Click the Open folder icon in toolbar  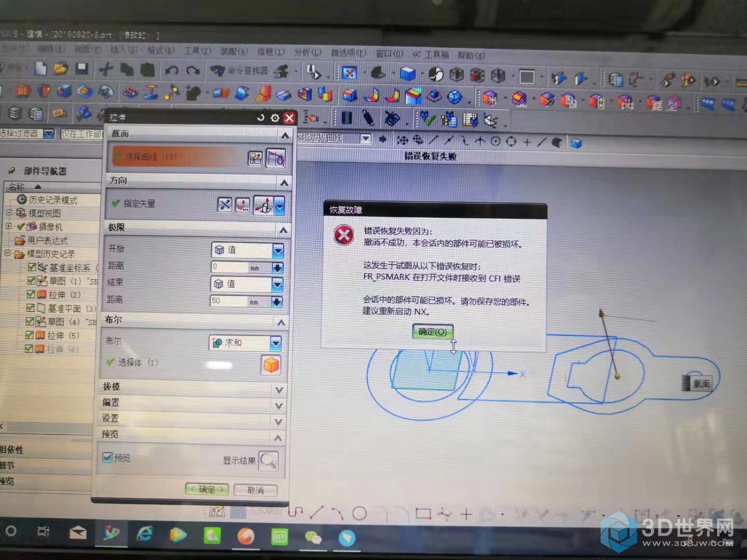pyautogui.click(x=61, y=68)
